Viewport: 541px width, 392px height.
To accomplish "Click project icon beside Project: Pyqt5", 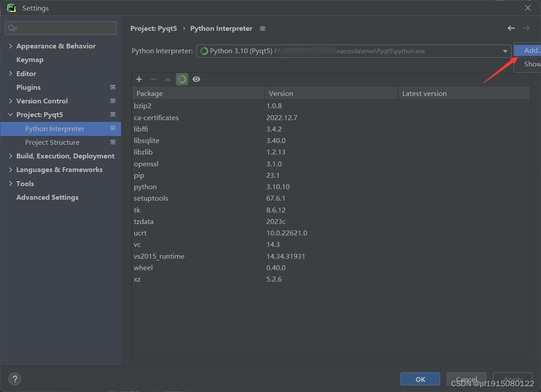I will click(113, 114).
